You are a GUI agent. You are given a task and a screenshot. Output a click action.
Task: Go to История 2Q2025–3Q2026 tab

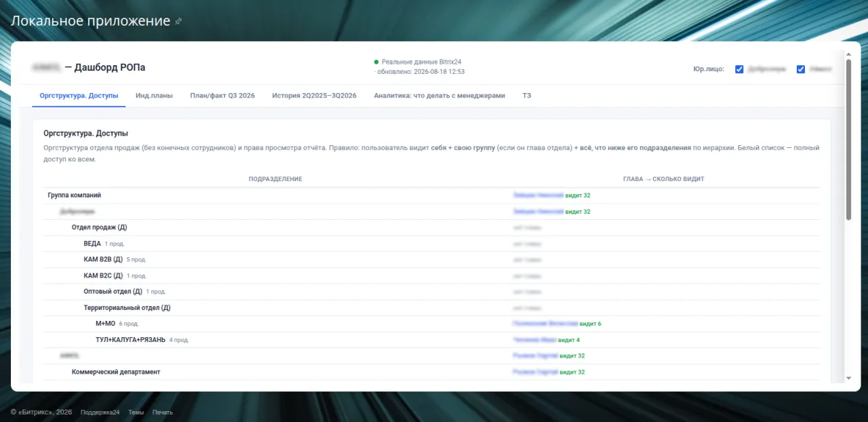coord(314,96)
